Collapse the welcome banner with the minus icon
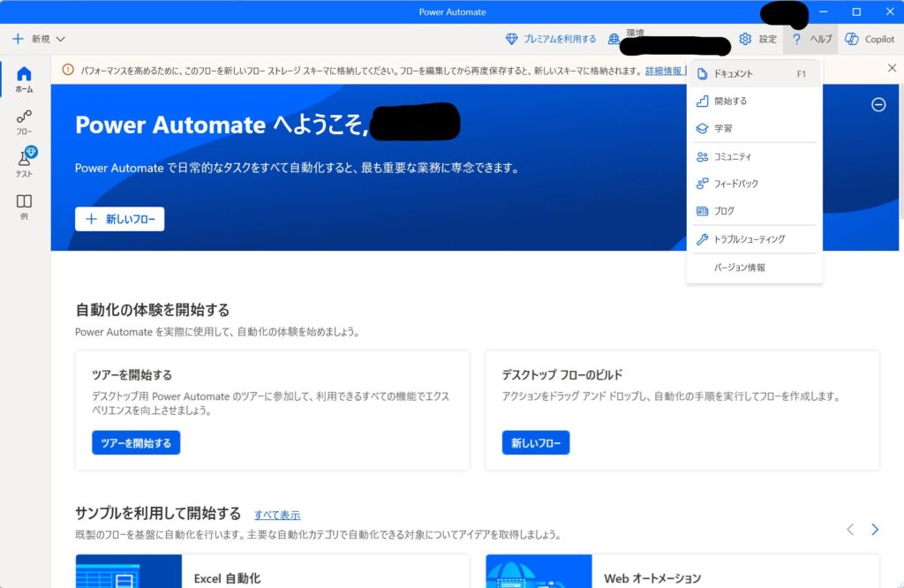The width and height of the screenshot is (904, 588). tap(878, 104)
